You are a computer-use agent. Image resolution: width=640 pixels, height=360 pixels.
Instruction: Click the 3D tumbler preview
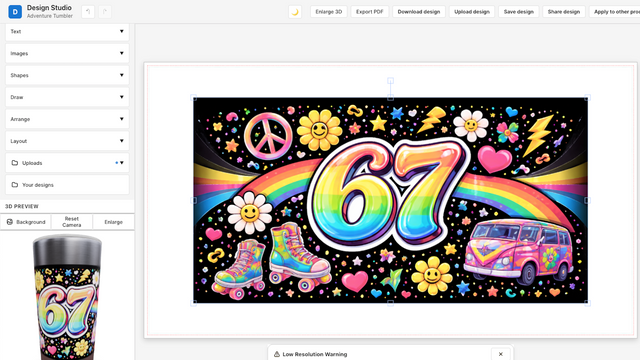click(67, 297)
